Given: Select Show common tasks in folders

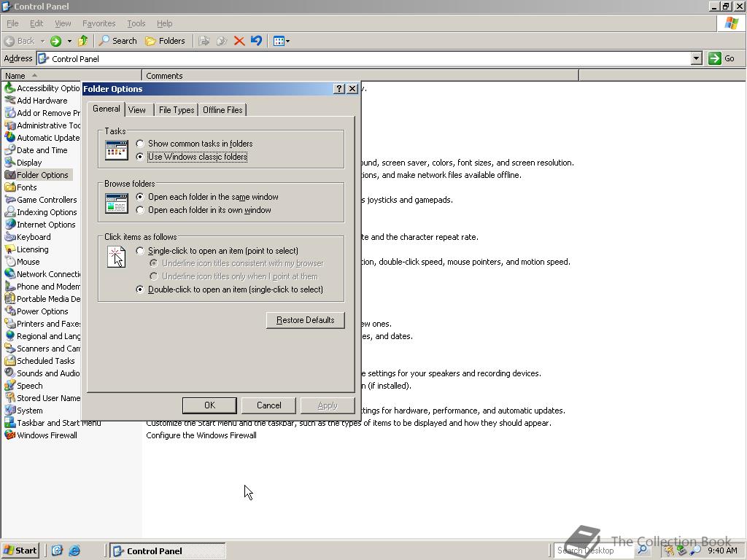Looking at the screenshot, I should tap(194, 144).
